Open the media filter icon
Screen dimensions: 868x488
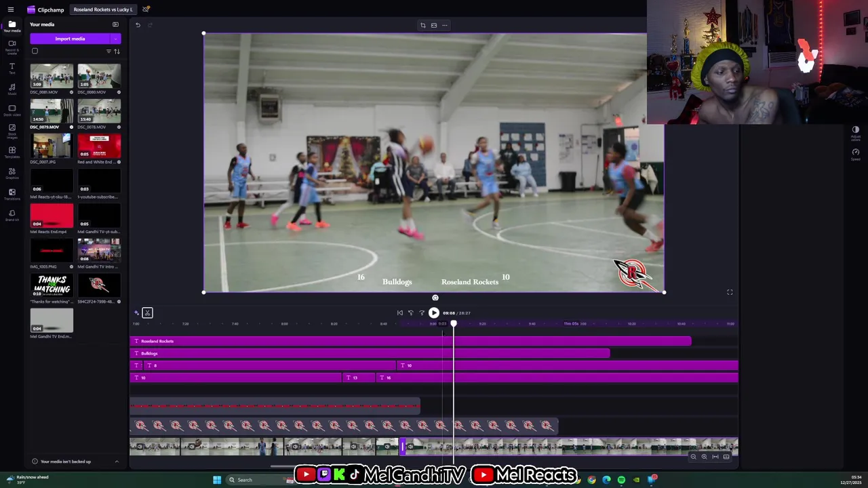(x=108, y=52)
